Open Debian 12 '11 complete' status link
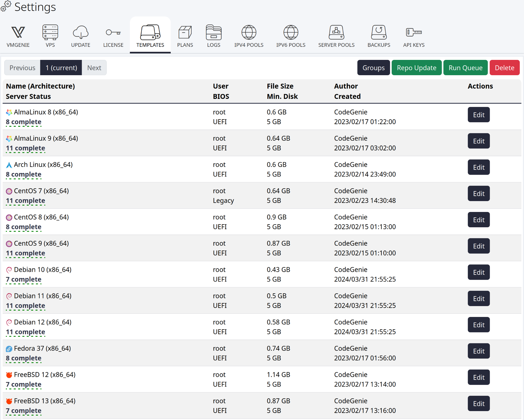Image resolution: width=524 pixels, height=420 pixels. pyautogui.click(x=25, y=332)
